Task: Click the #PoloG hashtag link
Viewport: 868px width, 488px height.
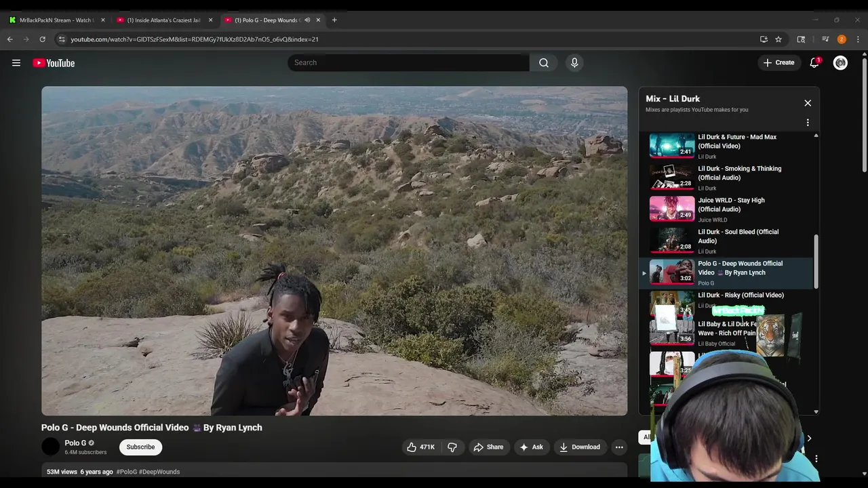Action: click(x=127, y=472)
